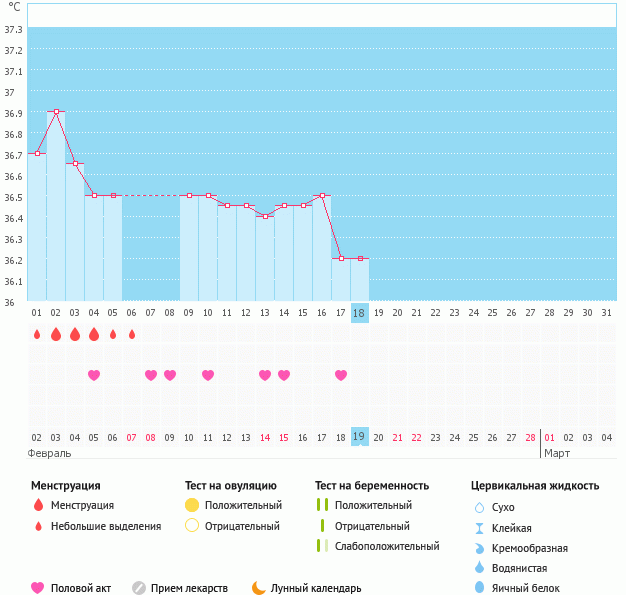Click the pink heart on cycle day 14
Viewport: 626px width, 595px height.
point(284,375)
